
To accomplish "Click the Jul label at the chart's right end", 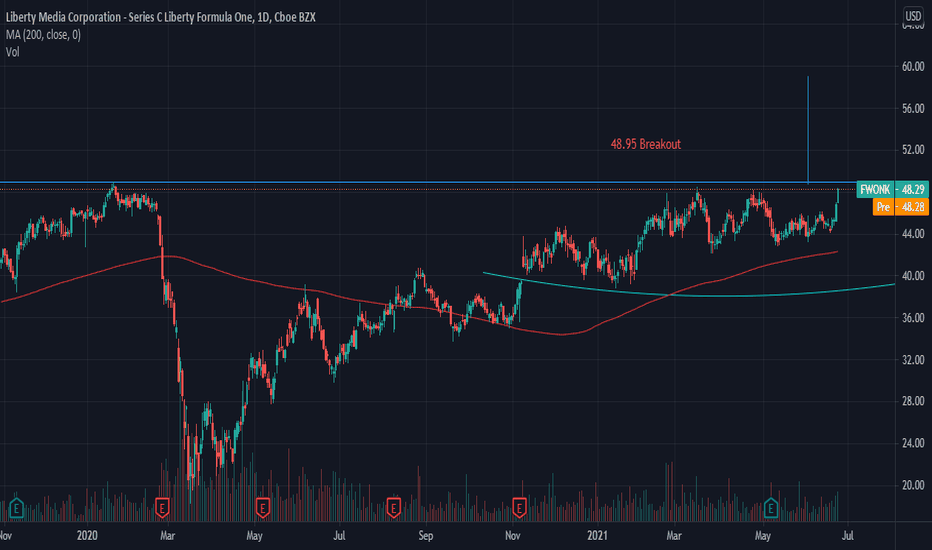I will point(848,536).
